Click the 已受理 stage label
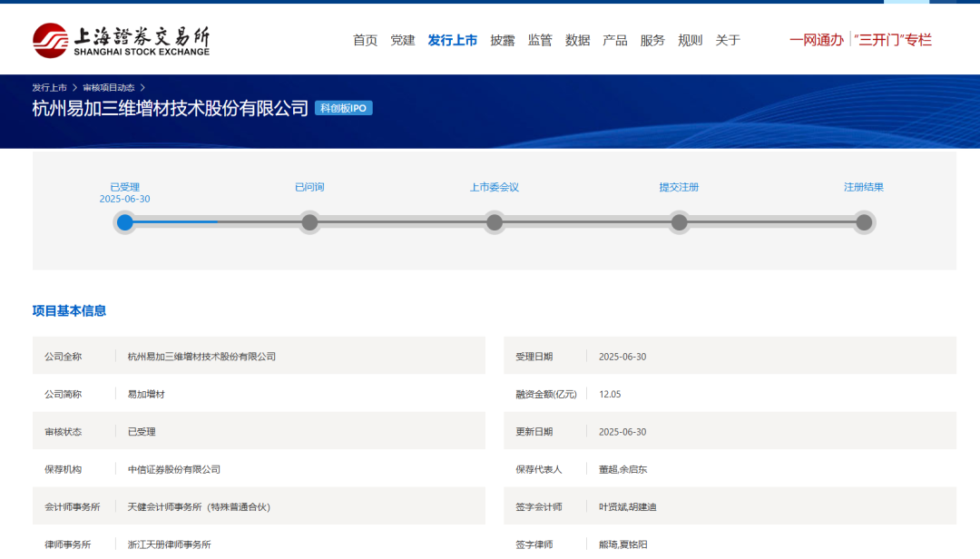980x559 pixels. [x=125, y=187]
